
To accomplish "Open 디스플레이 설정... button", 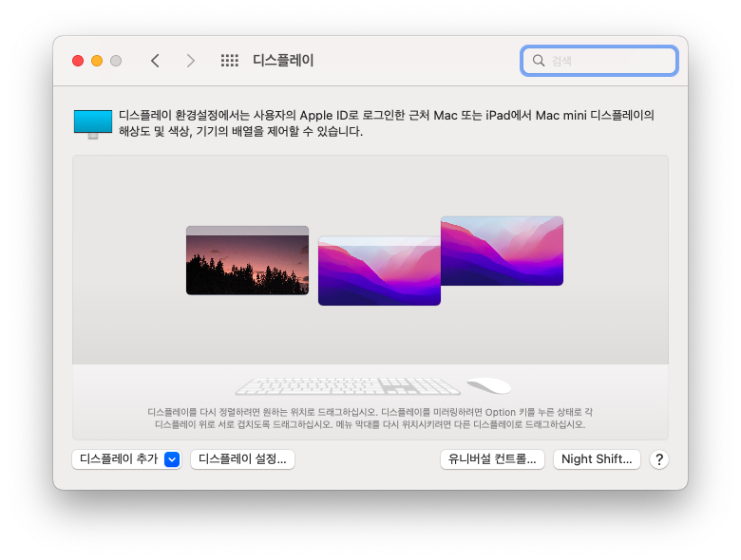I will (242, 459).
